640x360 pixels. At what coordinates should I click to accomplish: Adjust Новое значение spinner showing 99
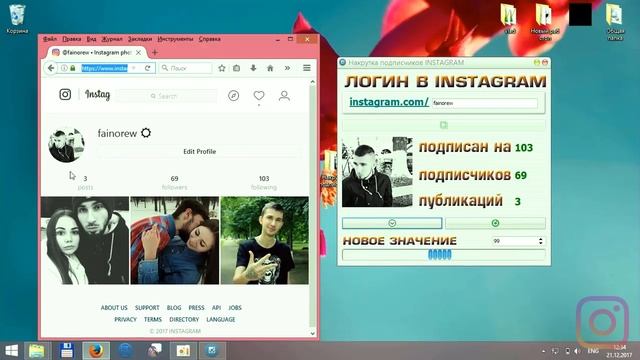(540, 241)
